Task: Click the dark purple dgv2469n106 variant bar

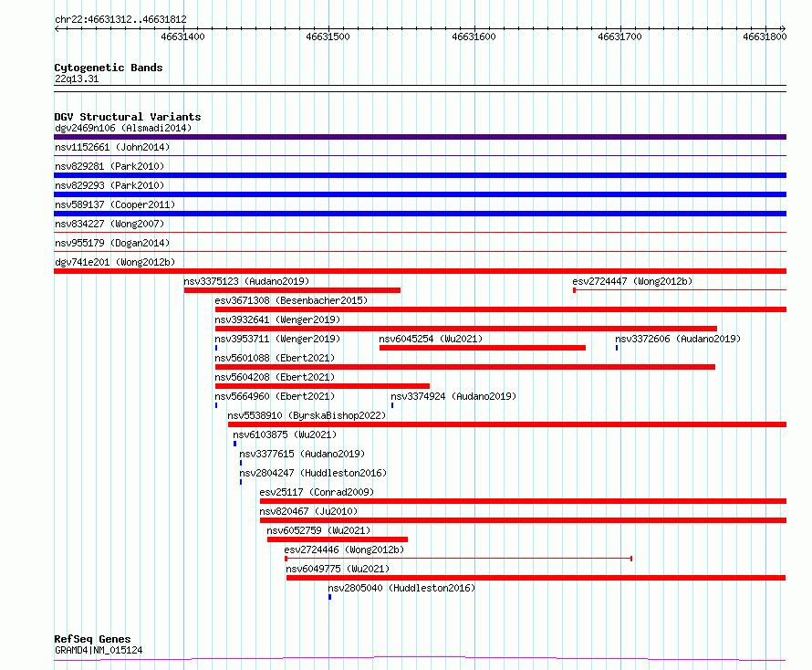Action: coord(420,137)
